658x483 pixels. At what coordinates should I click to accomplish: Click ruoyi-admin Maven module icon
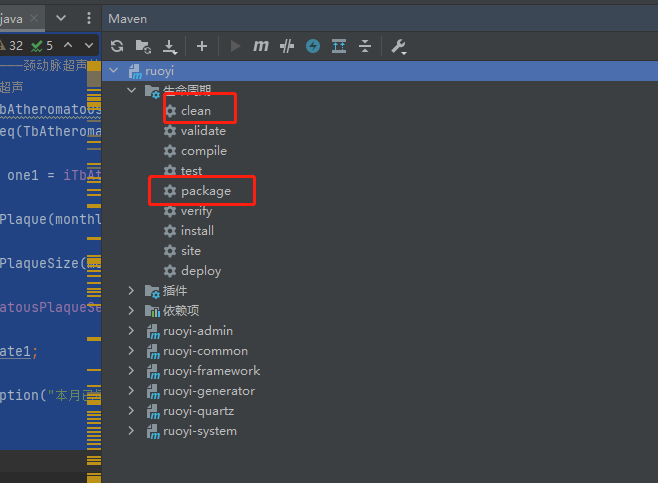[x=153, y=331]
